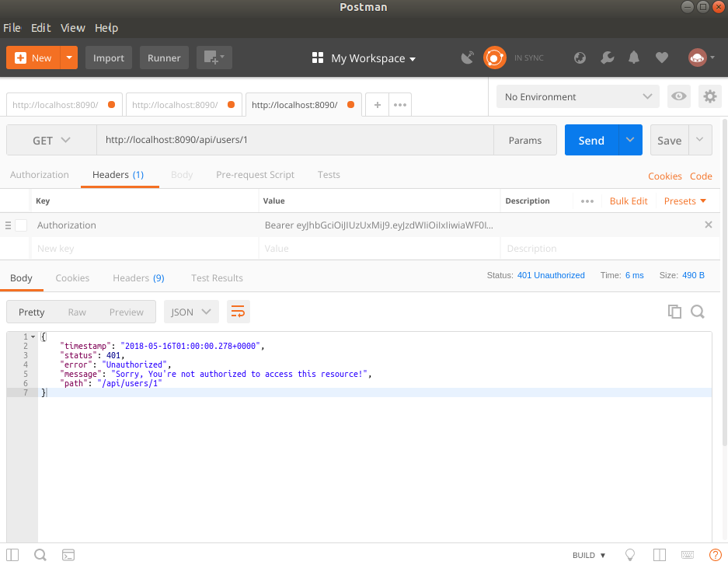This screenshot has width=728, height=565.
Task: Open the Find search icon in status bar
Action: coord(40,555)
